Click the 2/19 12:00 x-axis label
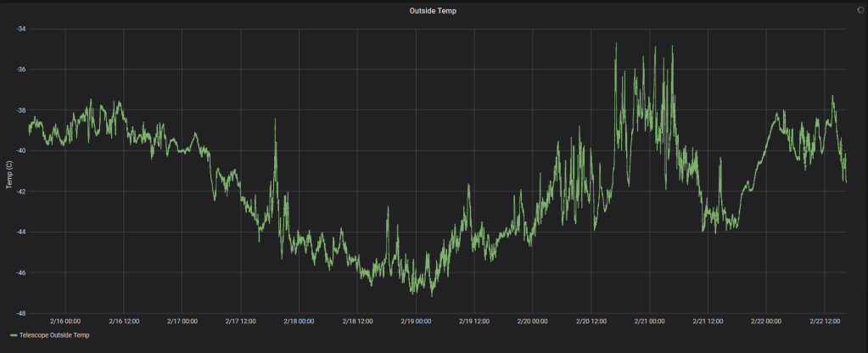 474,322
